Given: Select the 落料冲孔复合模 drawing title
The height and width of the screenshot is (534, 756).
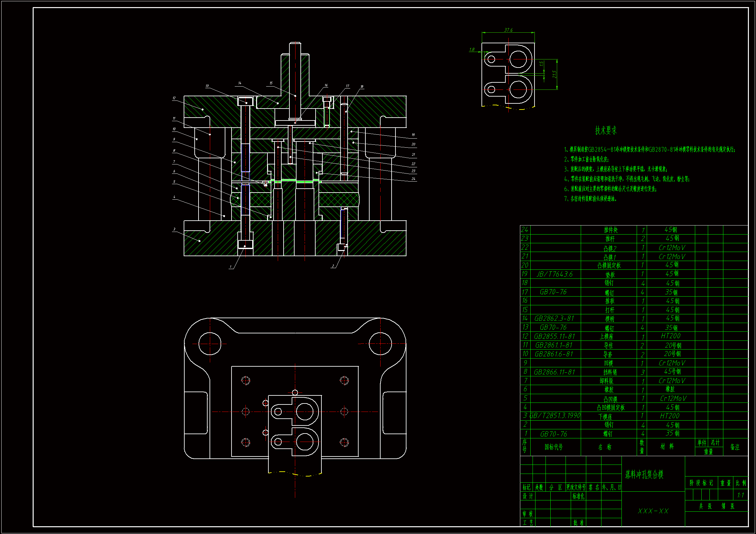Looking at the screenshot, I should pyautogui.click(x=644, y=475).
